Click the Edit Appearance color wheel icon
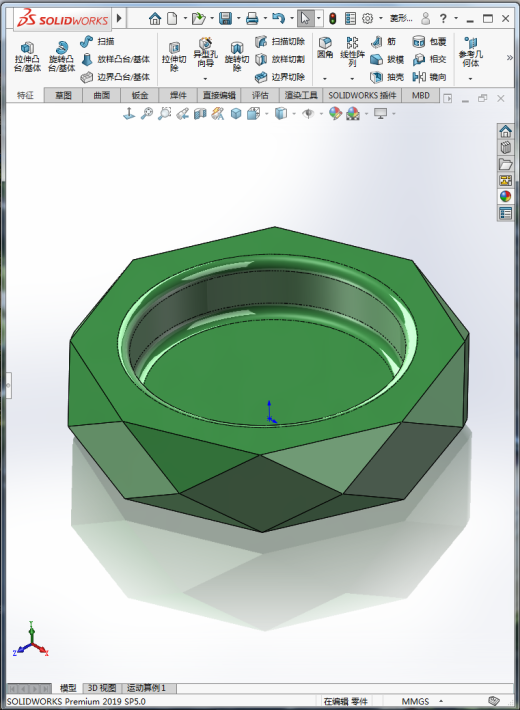This screenshot has height=710, width=520. pos(335,114)
